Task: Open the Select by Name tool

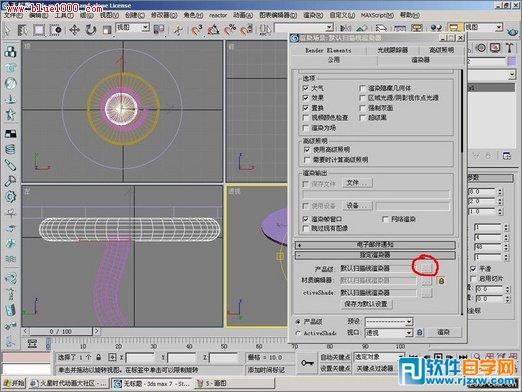Action: coord(23,30)
